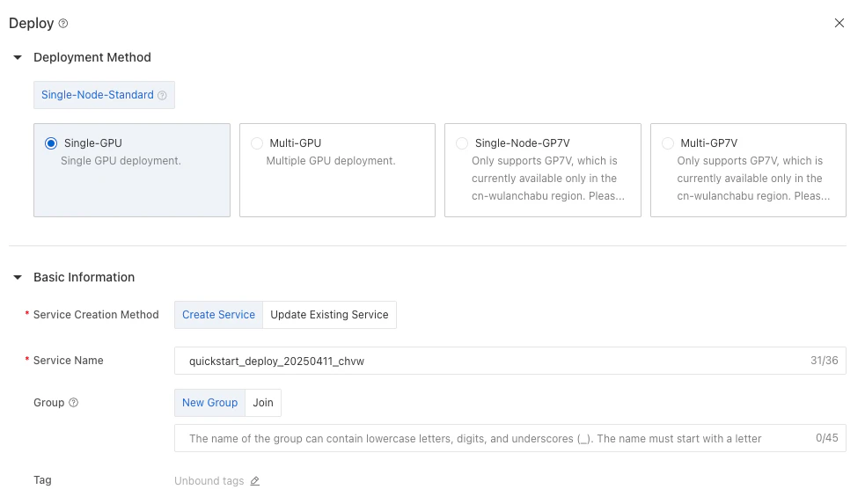Click the edit pencil icon beside Unbound tags
Screen dimensions: 865x504
255,481
